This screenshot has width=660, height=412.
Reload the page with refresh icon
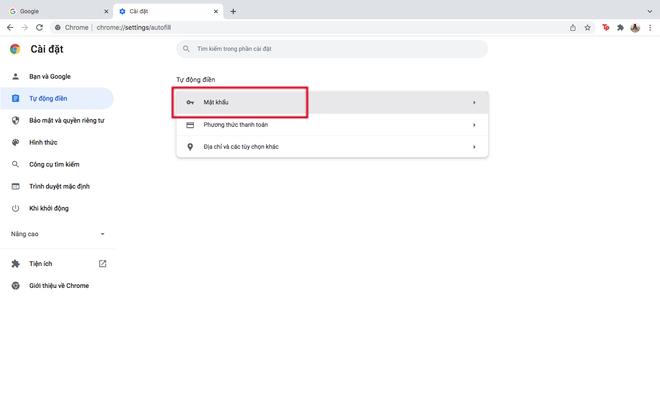click(x=39, y=27)
